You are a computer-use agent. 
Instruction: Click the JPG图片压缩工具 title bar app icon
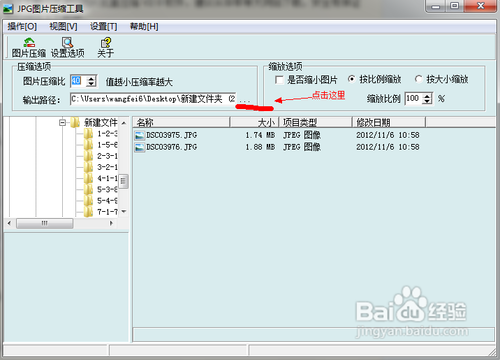click(8, 8)
